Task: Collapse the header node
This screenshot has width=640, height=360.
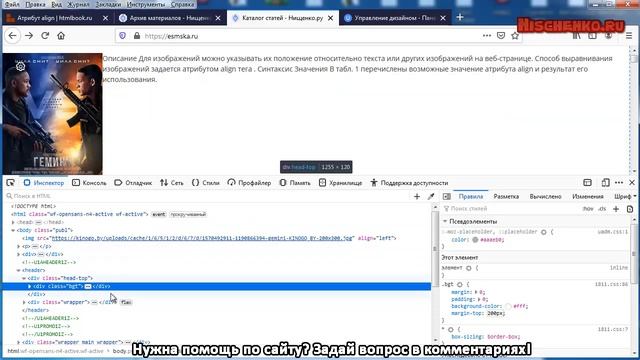Action: [x=19, y=270]
